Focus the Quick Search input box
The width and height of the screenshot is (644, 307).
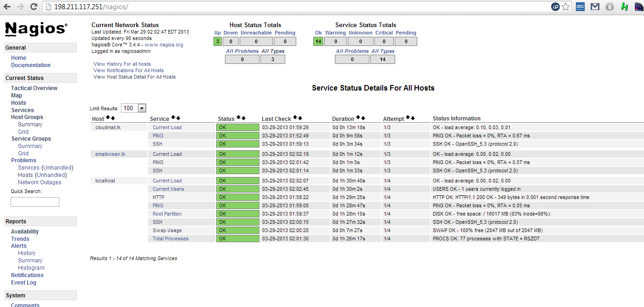click(35, 202)
